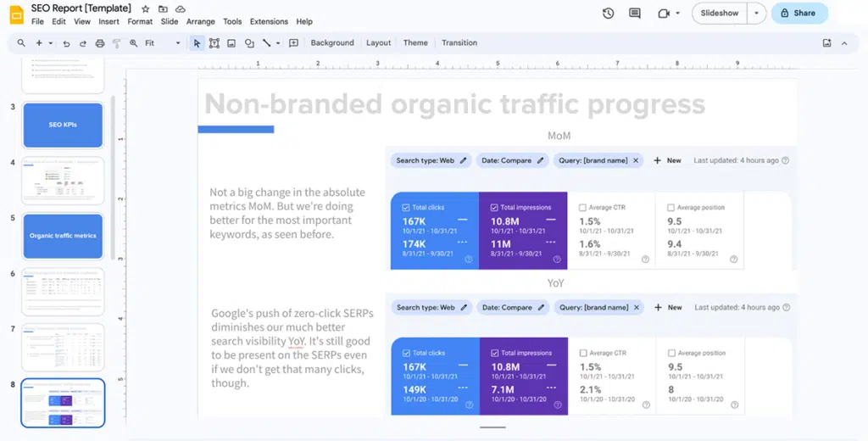Open the Transition panel
Screen dimensions: 868x441
pos(459,42)
